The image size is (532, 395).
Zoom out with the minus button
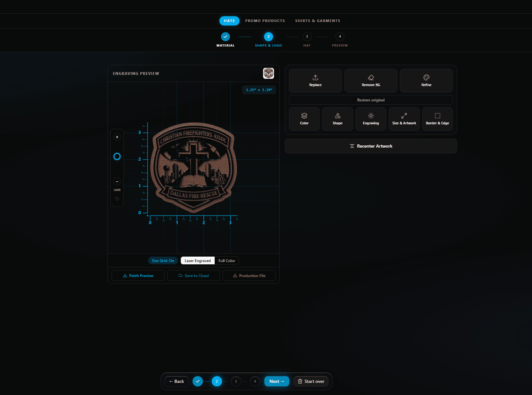tap(117, 181)
